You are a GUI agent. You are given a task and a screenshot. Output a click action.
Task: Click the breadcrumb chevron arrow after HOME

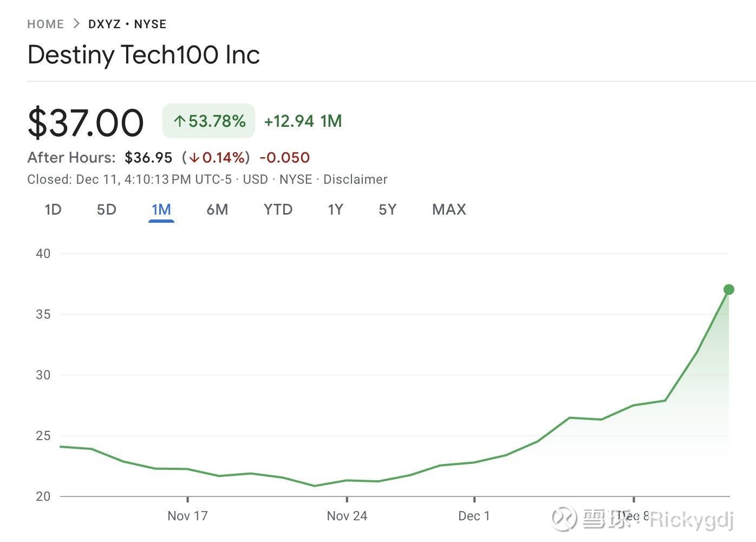coord(76,24)
